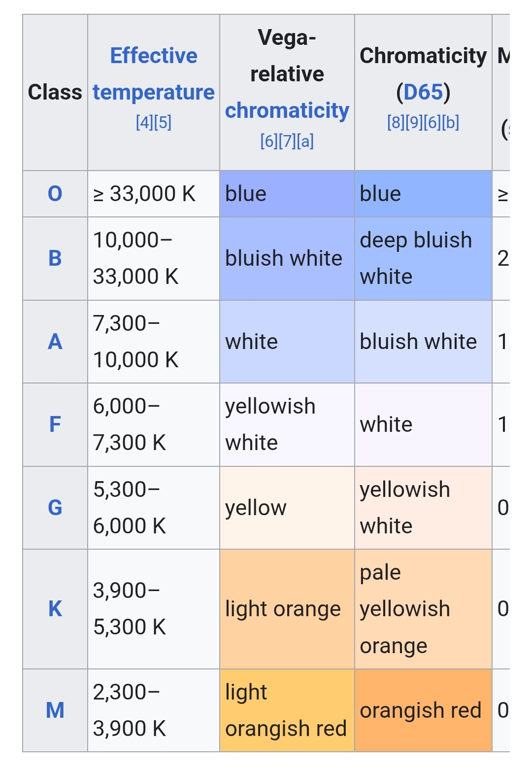Click the Class column header
532x771 pixels.
point(55,92)
